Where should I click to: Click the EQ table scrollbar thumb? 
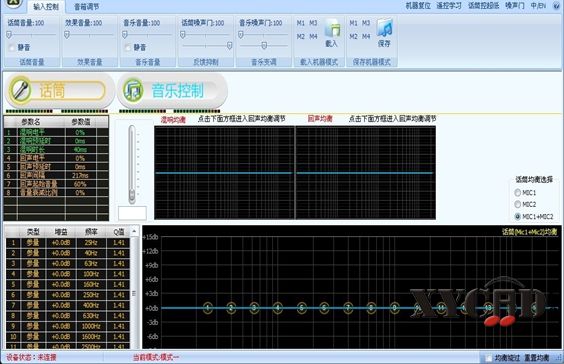pyautogui.click(x=134, y=293)
